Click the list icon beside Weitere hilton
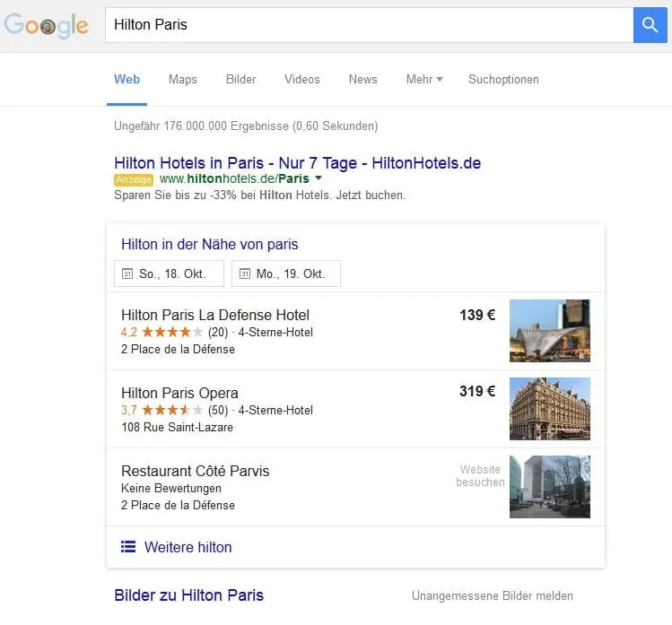The image size is (672, 625). 128,547
